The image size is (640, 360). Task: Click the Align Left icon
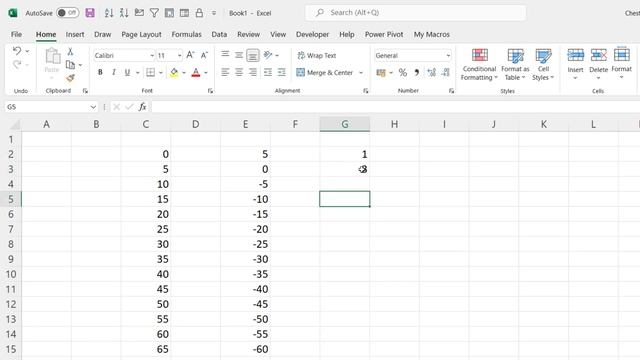pyautogui.click(x=225, y=72)
